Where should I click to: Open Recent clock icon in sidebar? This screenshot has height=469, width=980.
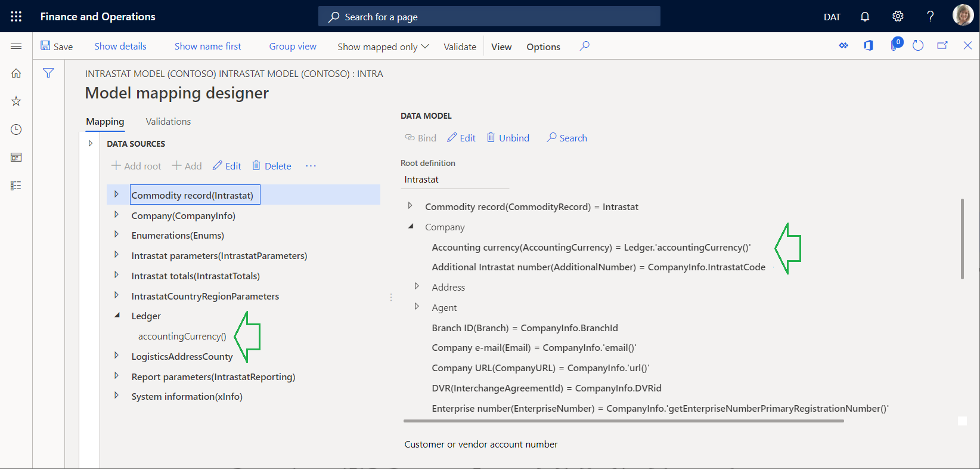pyautogui.click(x=16, y=129)
